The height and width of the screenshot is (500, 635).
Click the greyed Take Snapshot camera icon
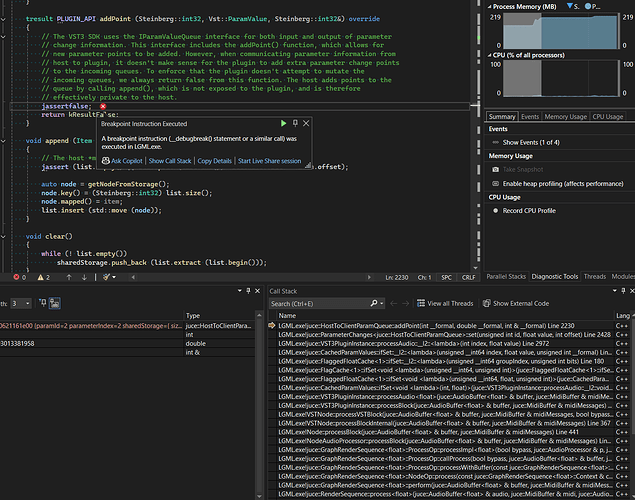click(495, 170)
